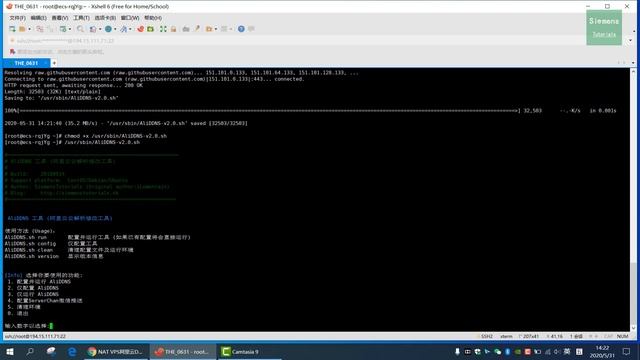The width and height of the screenshot is (640, 360).
Task: Click the Siemens Tutorials green badge
Action: tap(604, 27)
